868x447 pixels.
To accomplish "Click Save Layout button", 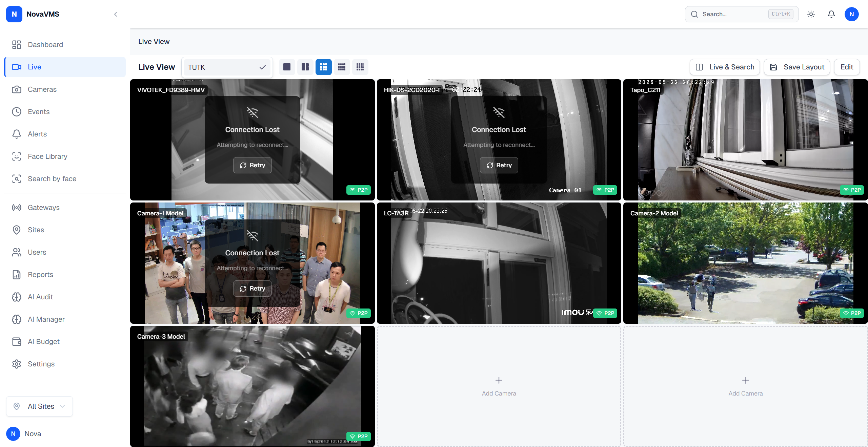I will pyautogui.click(x=797, y=67).
